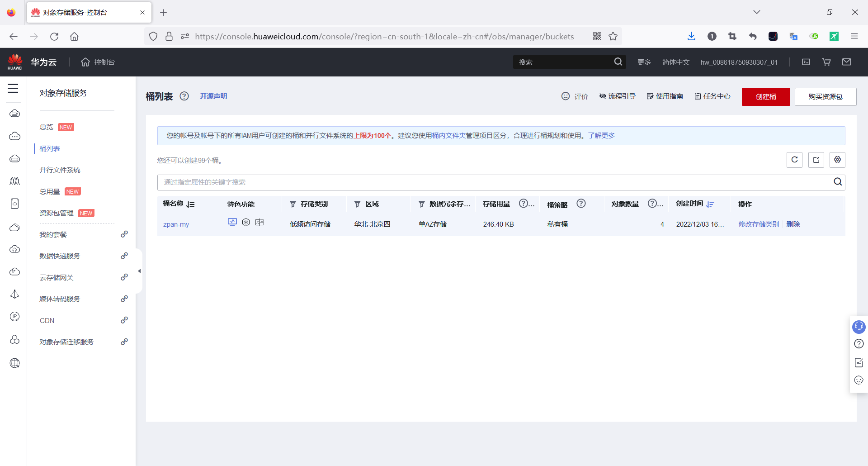868x466 pixels.
Task: Focus the top bar 搜索 field
Action: tap(563, 62)
